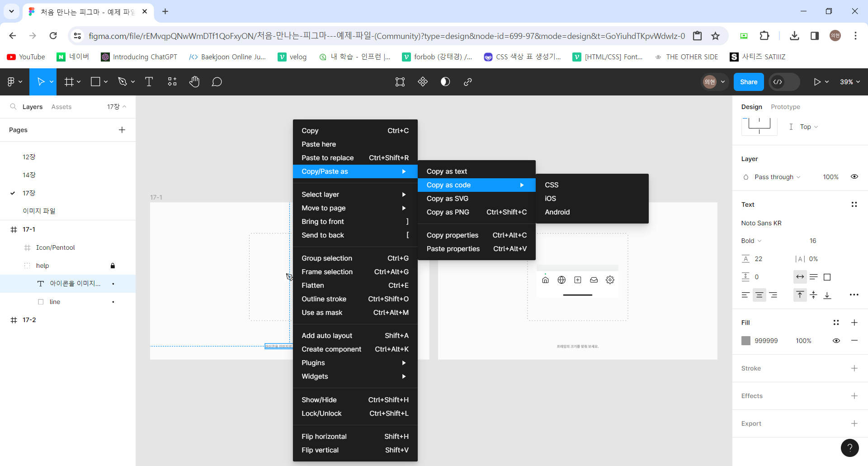Remove the 999999 fill with minus button
868x466 pixels.
click(854, 341)
